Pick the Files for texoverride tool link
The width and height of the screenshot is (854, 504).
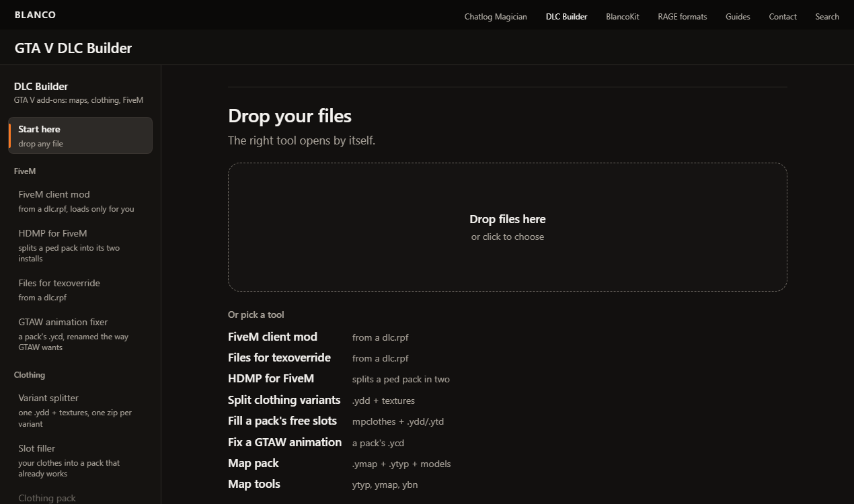tap(279, 358)
